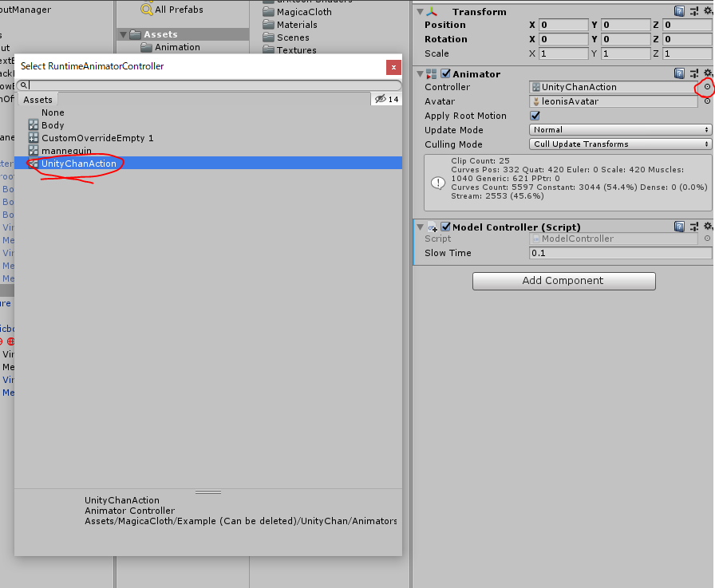Viewport: 715px width, 588px height.
Task: Select Body animator controller
Action: point(208,125)
